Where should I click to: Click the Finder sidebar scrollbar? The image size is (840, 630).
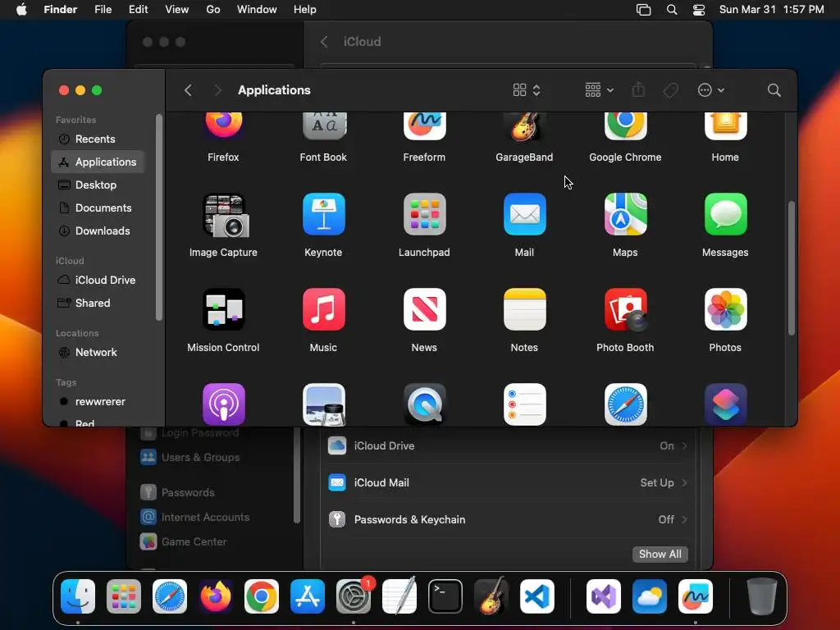tap(158, 218)
